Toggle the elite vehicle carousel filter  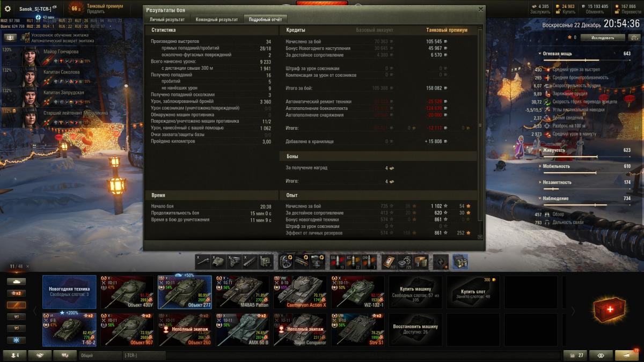click(16, 317)
